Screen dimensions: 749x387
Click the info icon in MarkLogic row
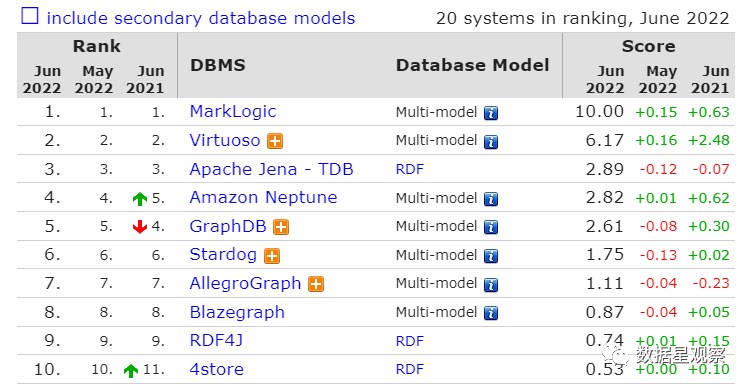pos(491,113)
